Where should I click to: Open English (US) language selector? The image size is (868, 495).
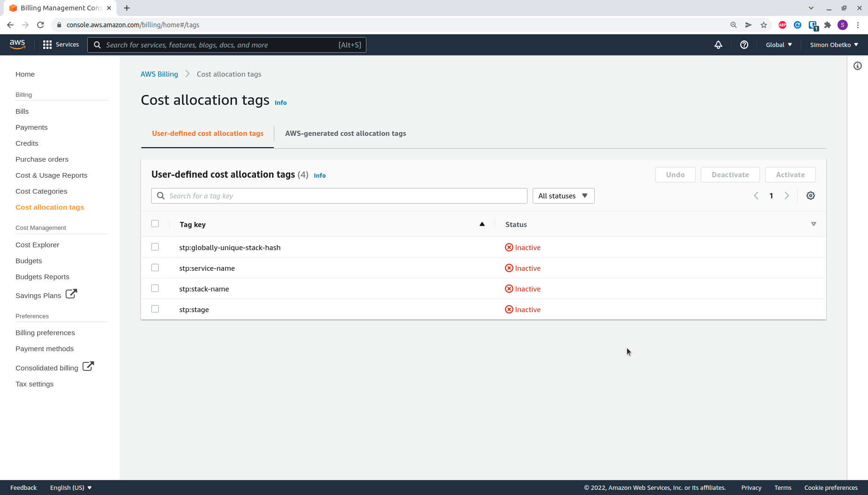pyautogui.click(x=71, y=487)
